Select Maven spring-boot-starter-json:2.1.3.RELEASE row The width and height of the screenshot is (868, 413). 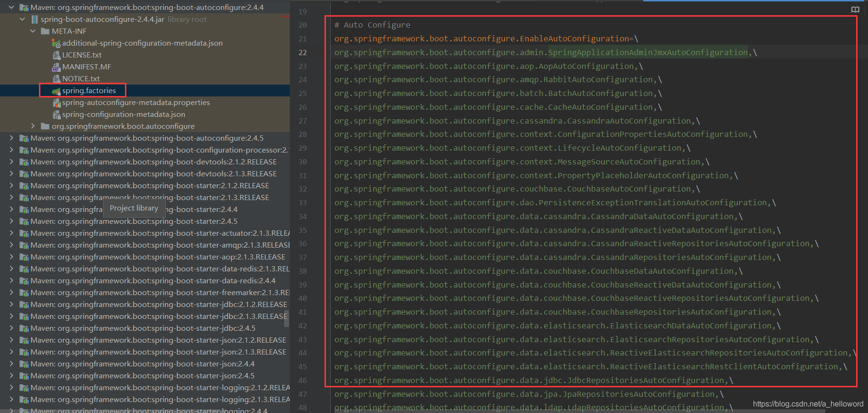[145, 352]
